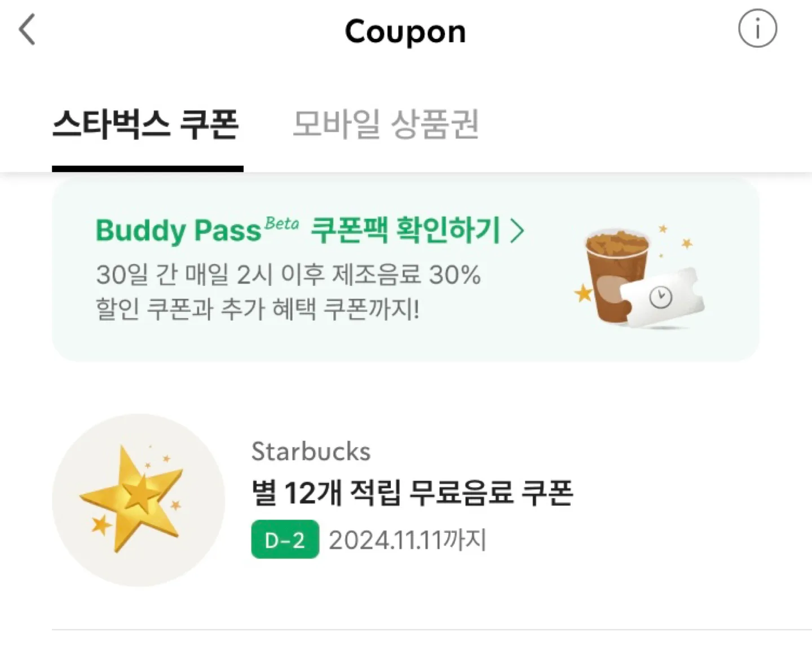Click the underline beneath 스타벅스 쿠폰
The width and height of the screenshot is (812, 667).
[148, 169]
